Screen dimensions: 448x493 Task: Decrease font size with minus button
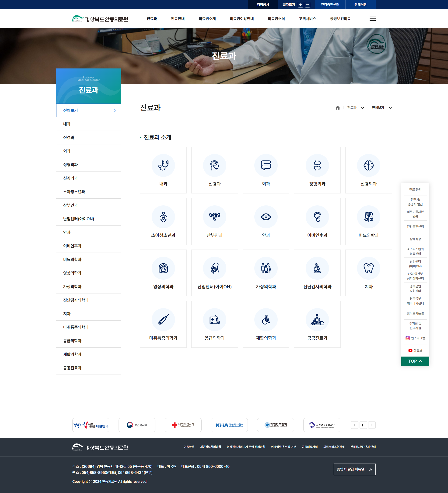(x=308, y=5)
